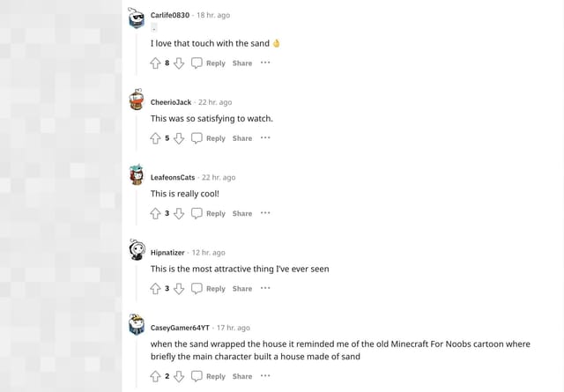
Task: Reply to CheerioJack's comment
Action: pos(209,138)
